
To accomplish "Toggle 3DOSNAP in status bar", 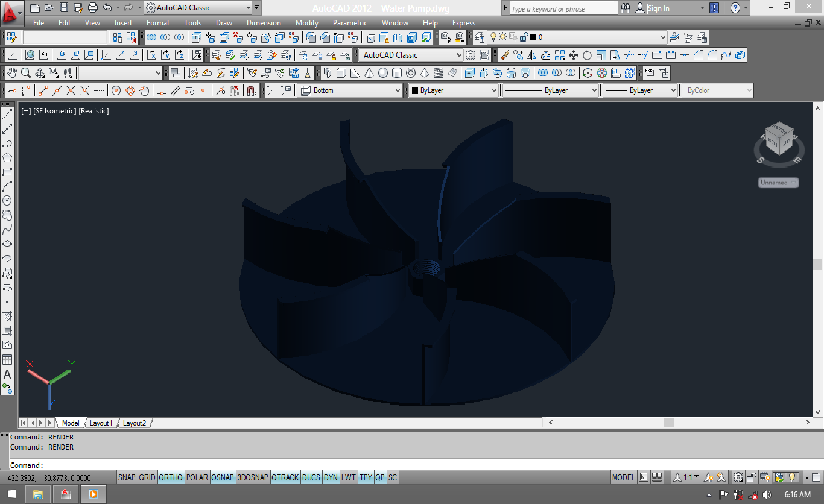I will point(253,477).
